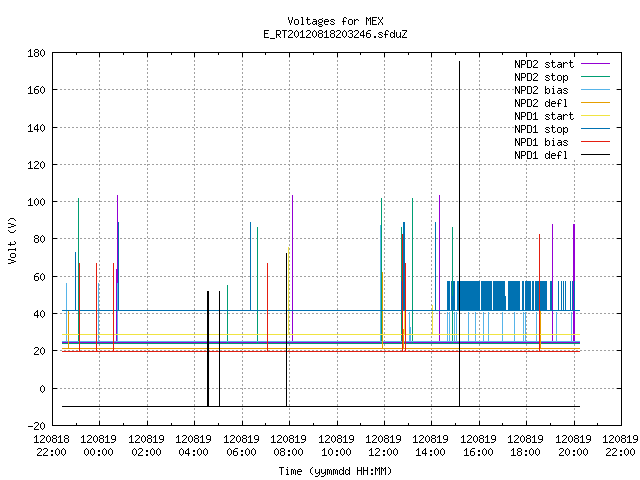
Task: Click the x-axis tick label "120819 12:00"
Action: pos(383,446)
